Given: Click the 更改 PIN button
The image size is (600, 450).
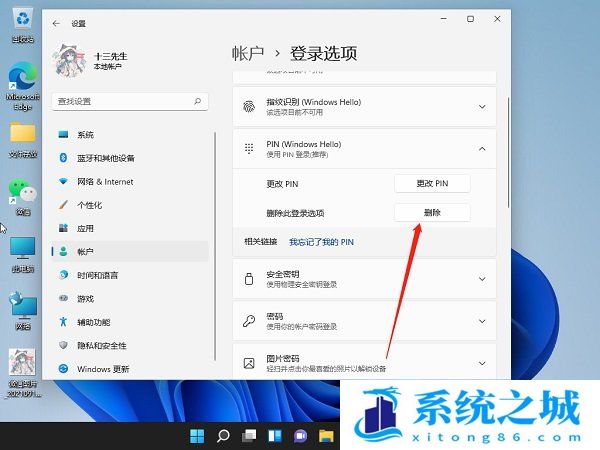Looking at the screenshot, I should pos(432,184).
